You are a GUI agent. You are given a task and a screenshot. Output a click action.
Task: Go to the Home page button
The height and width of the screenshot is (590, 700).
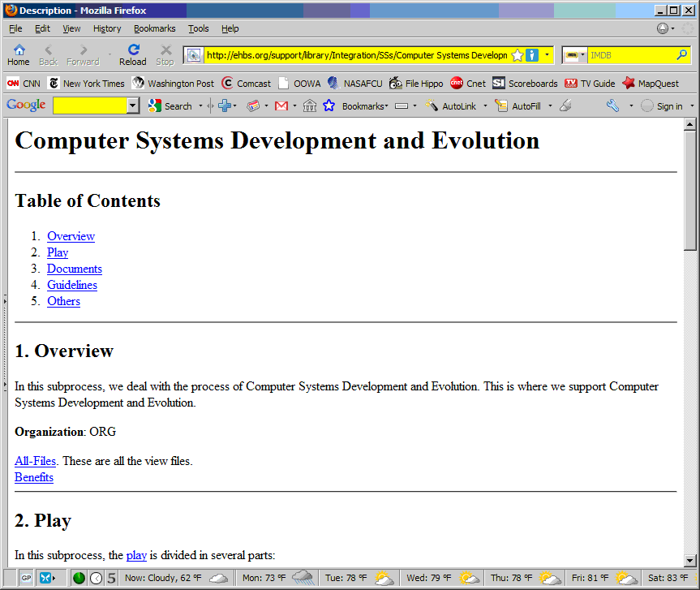pyautogui.click(x=19, y=55)
